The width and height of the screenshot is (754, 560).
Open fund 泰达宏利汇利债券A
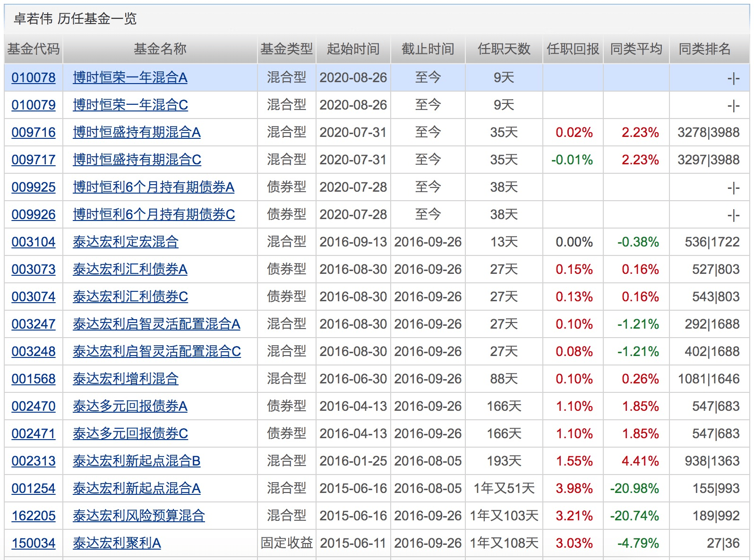pos(130,269)
